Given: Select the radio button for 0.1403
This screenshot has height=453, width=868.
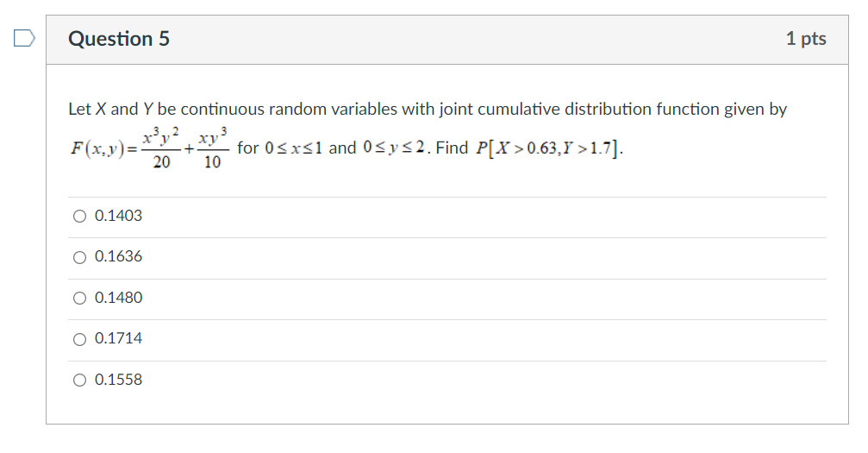Looking at the screenshot, I should pyautogui.click(x=79, y=217).
